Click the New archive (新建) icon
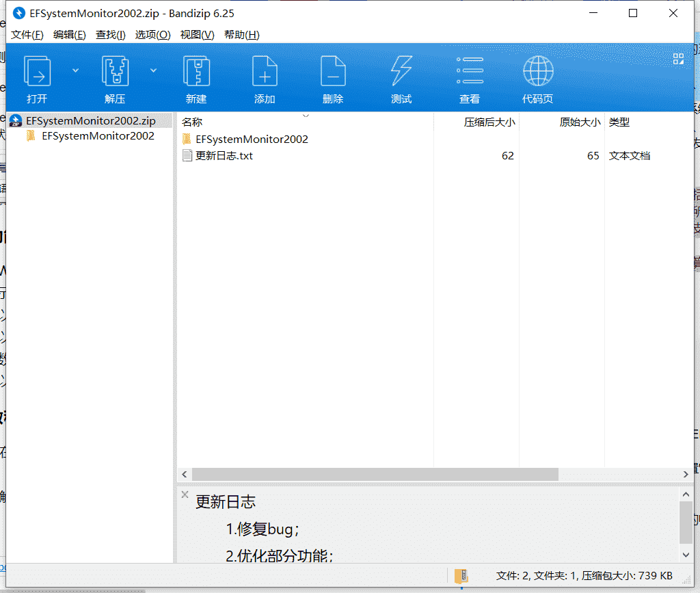Image resolution: width=700 pixels, height=593 pixels. 196,71
